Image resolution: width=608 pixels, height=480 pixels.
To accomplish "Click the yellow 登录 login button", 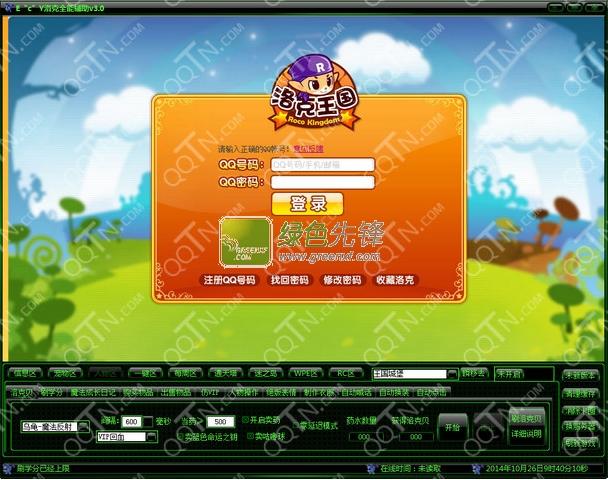I will point(307,204).
